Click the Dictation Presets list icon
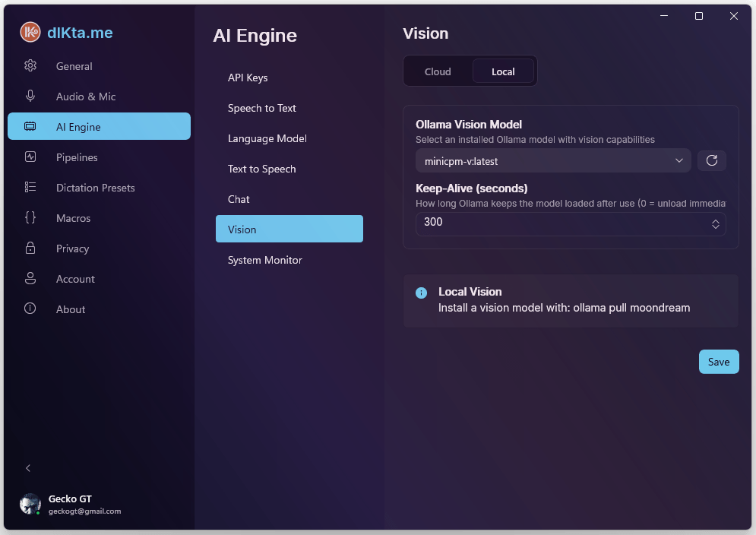Viewport: 756px width, 535px height. pyautogui.click(x=30, y=187)
